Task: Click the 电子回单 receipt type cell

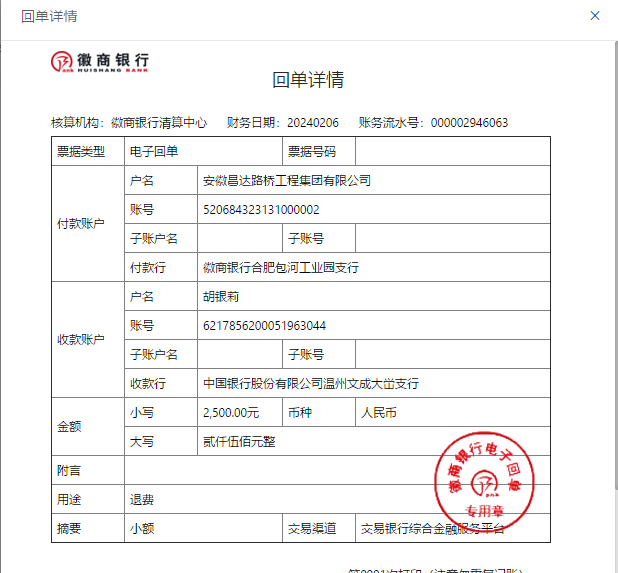Action: pos(154,152)
